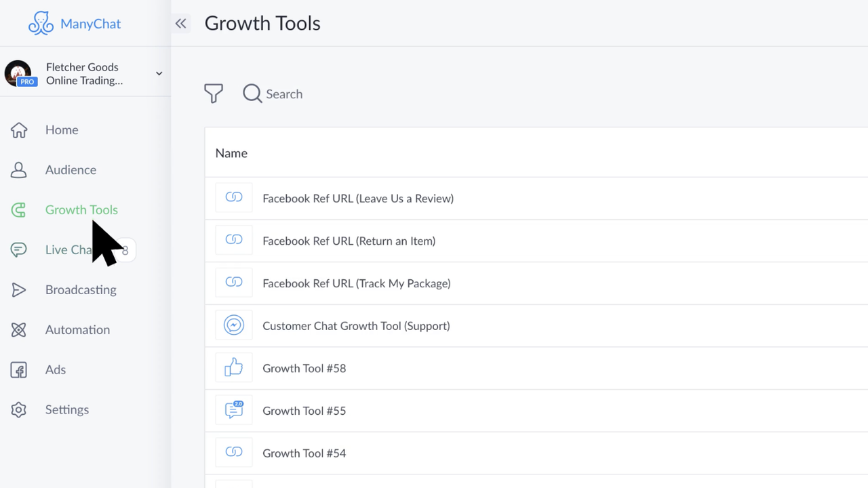Open Facebook Ref URL (Return an Item)

coord(349,241)
